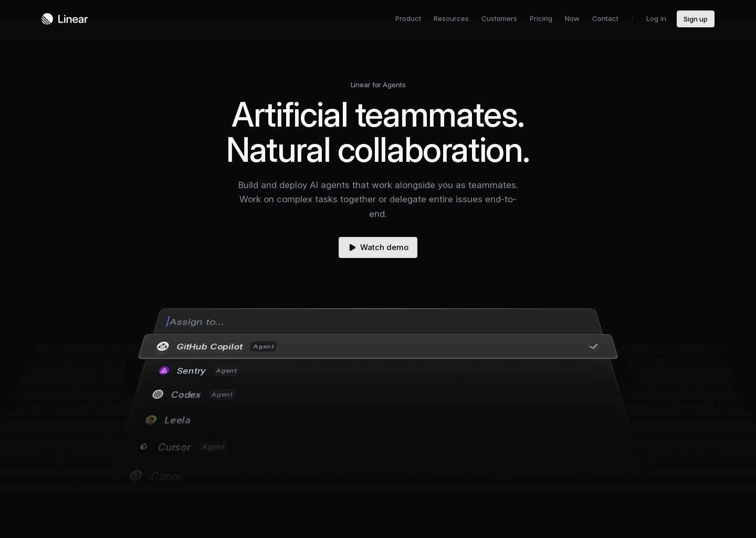756x538 pixels.
Task: Click Conor's avatar icon
Action: click(136, 475)
